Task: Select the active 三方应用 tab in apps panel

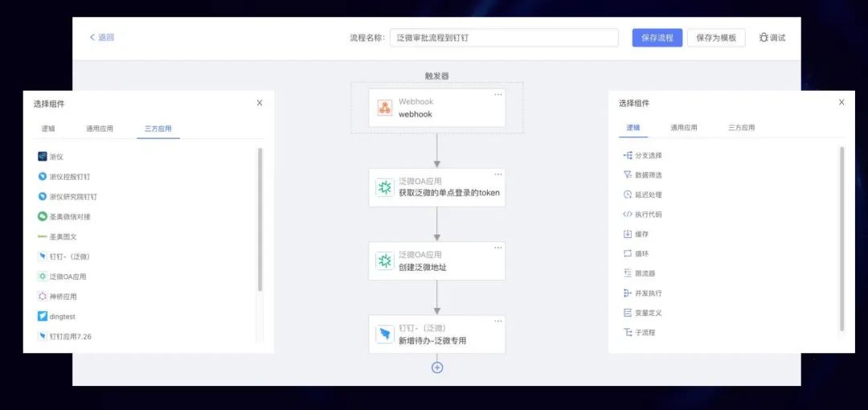Action: (158, 129)
